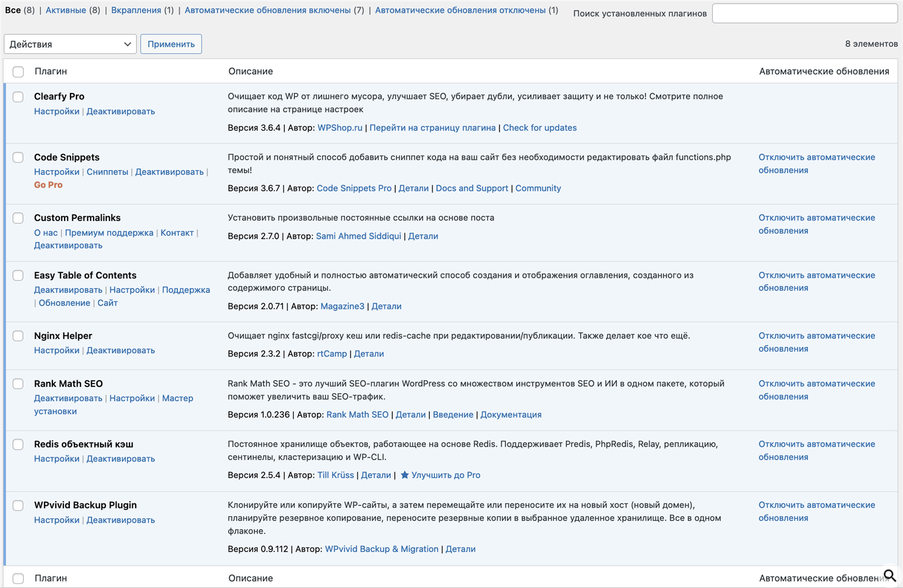This screenshot has height=588, width=903.
Task: Check the WPvivid Backup Plugin checkbox
Action: pyautogui.click(x=18, y=506)
